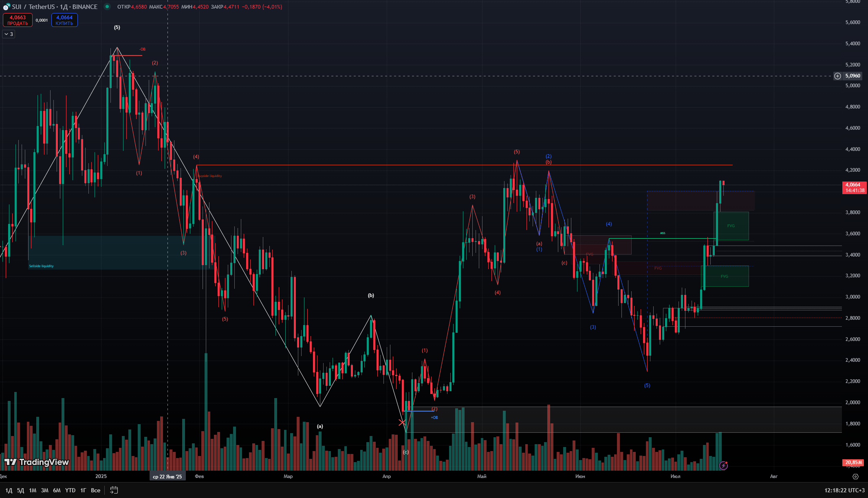This screenshot has height=498, width=868.
Task: Click the 5,4000 price scale label
Action: tap(853, 44)
